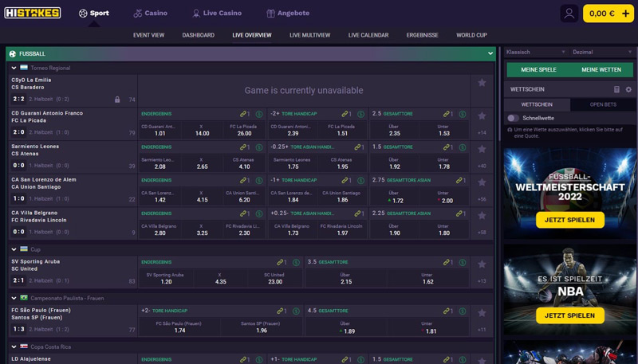This screenshot has width=638, height=364.
Task: Open the Live Casino section
Action: tap(217, 13)
